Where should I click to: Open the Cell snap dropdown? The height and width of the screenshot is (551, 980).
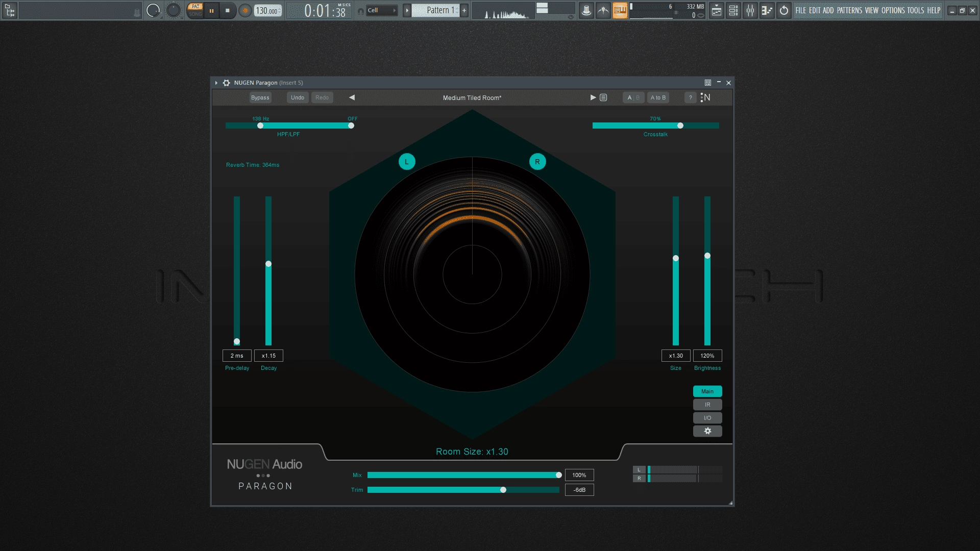[382, 10]
